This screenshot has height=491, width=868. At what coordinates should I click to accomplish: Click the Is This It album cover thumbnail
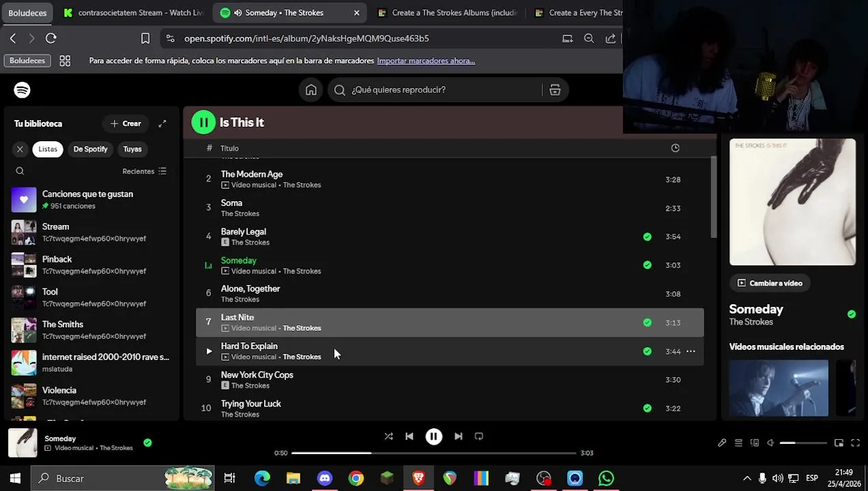point(792,202)
